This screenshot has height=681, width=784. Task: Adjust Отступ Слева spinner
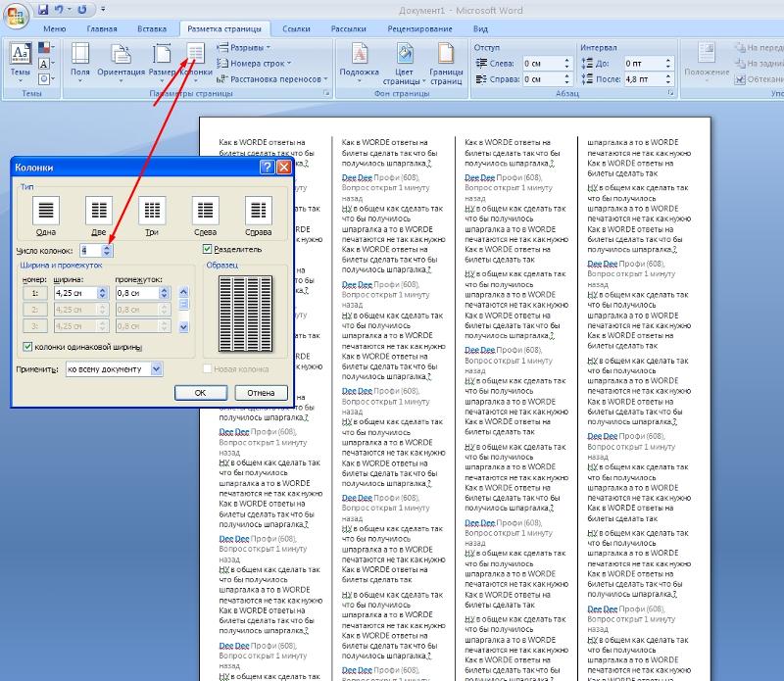pos(566,64)
